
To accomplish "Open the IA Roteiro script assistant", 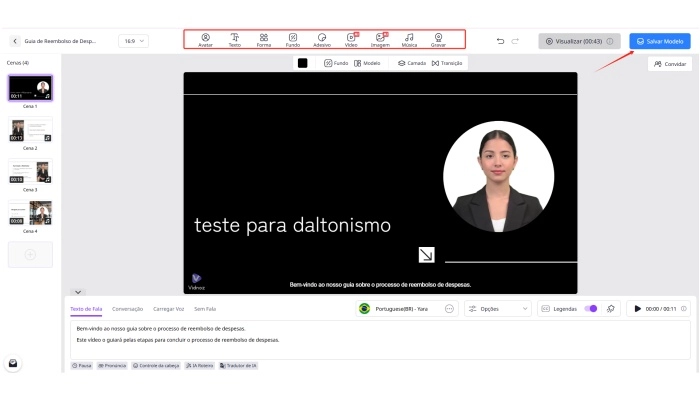I will click(200, 366).
